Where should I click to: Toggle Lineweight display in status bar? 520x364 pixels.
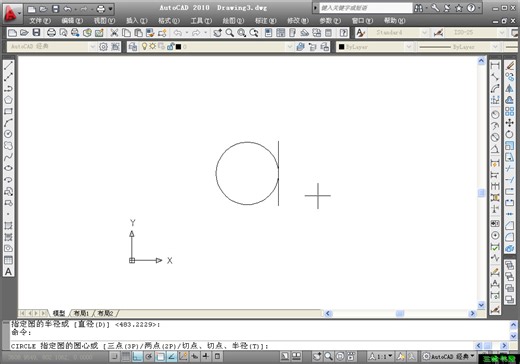(206, 356)
